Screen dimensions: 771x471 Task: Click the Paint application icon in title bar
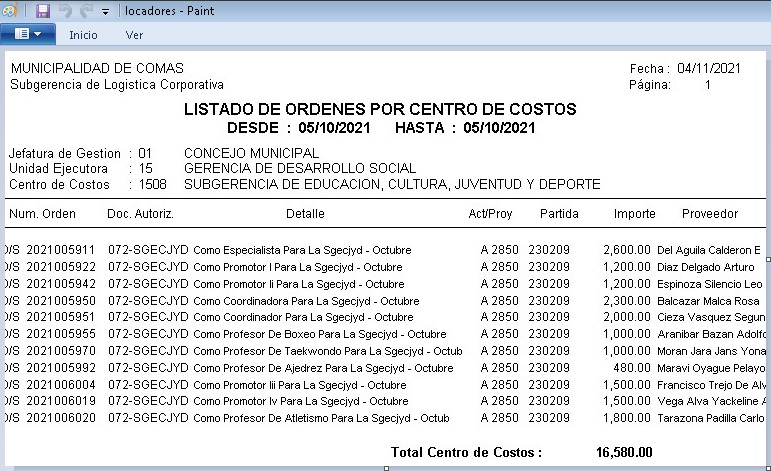click(x=10, y=10)
